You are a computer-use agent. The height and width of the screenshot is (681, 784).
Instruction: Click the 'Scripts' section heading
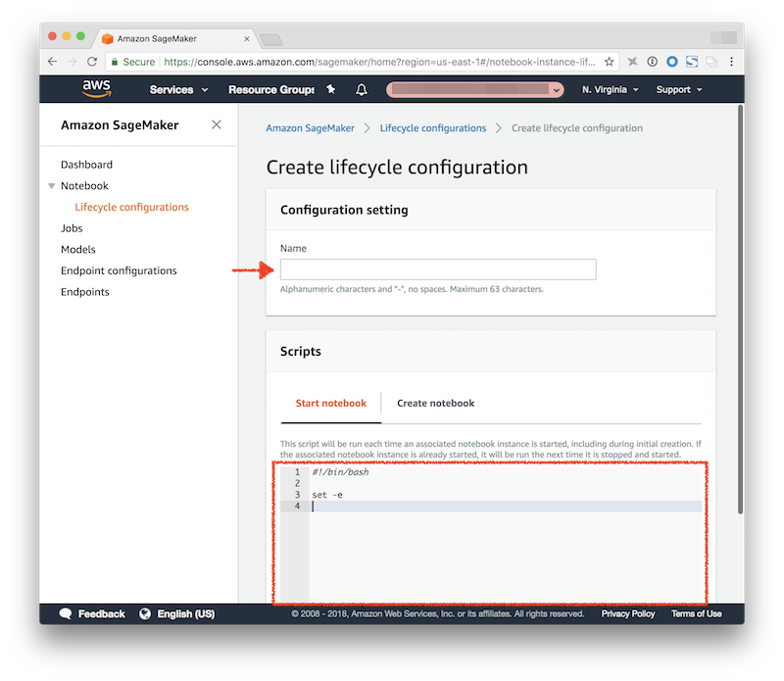[301, 351]
